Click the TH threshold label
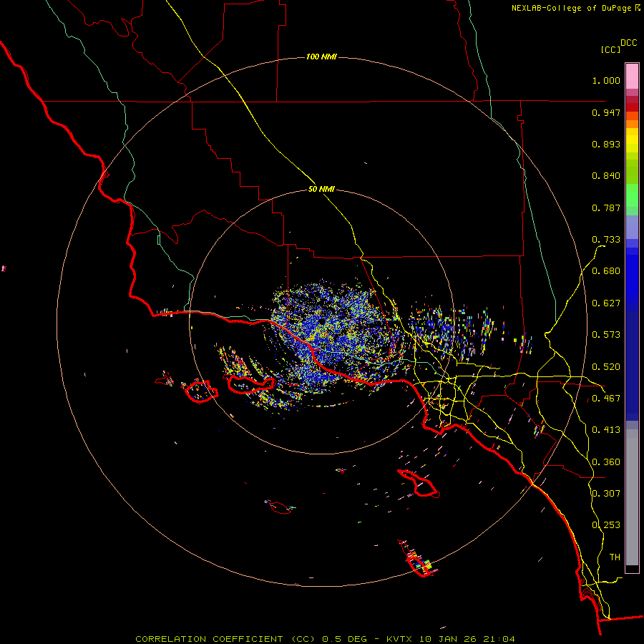Image resolution: width=644 pixels, height=644 pixels. coord(615,557)
